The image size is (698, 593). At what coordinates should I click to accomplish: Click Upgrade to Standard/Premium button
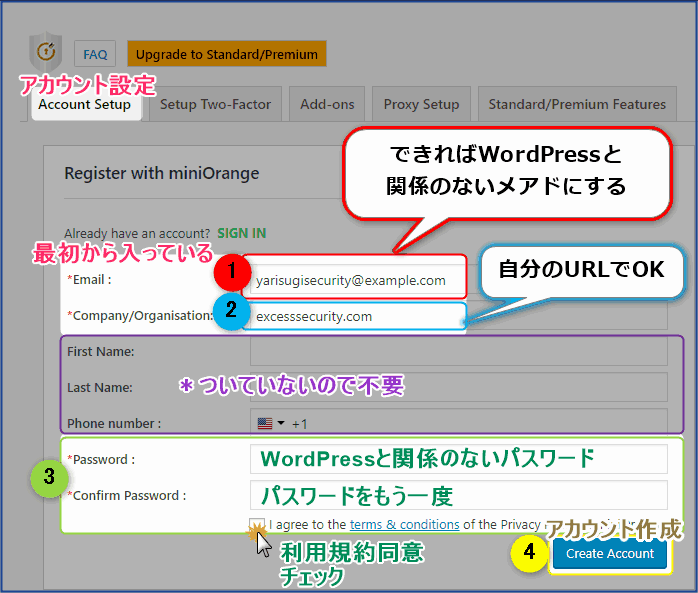(x=227, y=54)
